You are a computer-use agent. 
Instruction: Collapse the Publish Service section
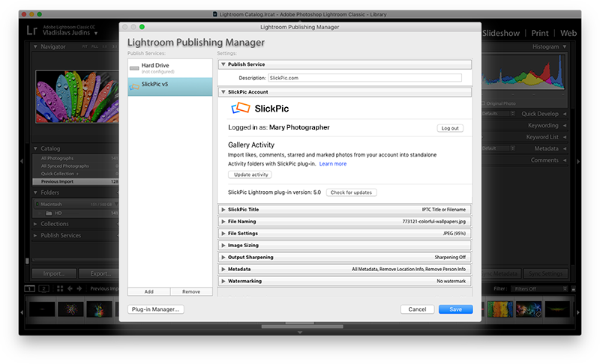pyautogui.click(x=223, y=64)
